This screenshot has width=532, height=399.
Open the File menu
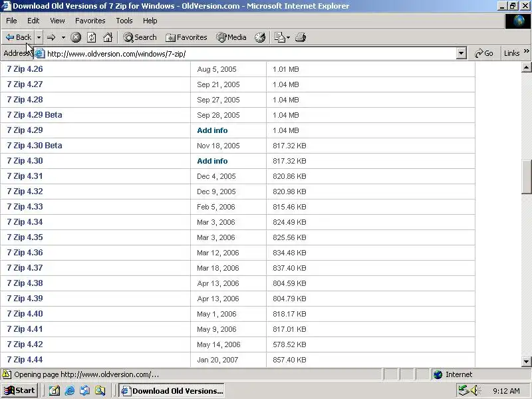pyautogui.click(x=11, y=21)
